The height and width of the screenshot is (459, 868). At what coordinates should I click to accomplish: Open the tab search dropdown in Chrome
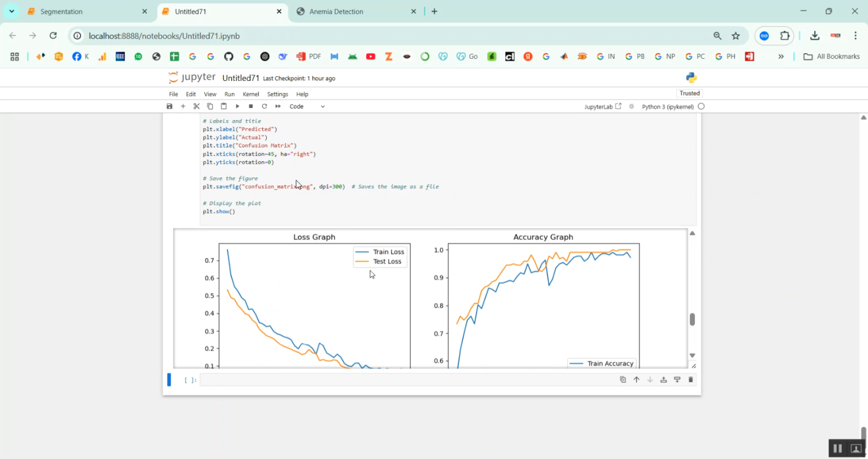coord(12,12)
